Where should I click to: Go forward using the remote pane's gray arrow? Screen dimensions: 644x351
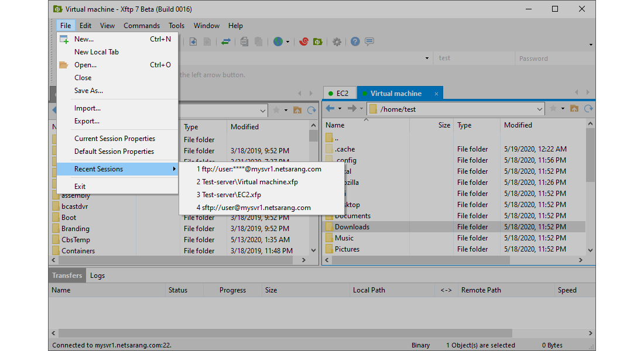352,109
